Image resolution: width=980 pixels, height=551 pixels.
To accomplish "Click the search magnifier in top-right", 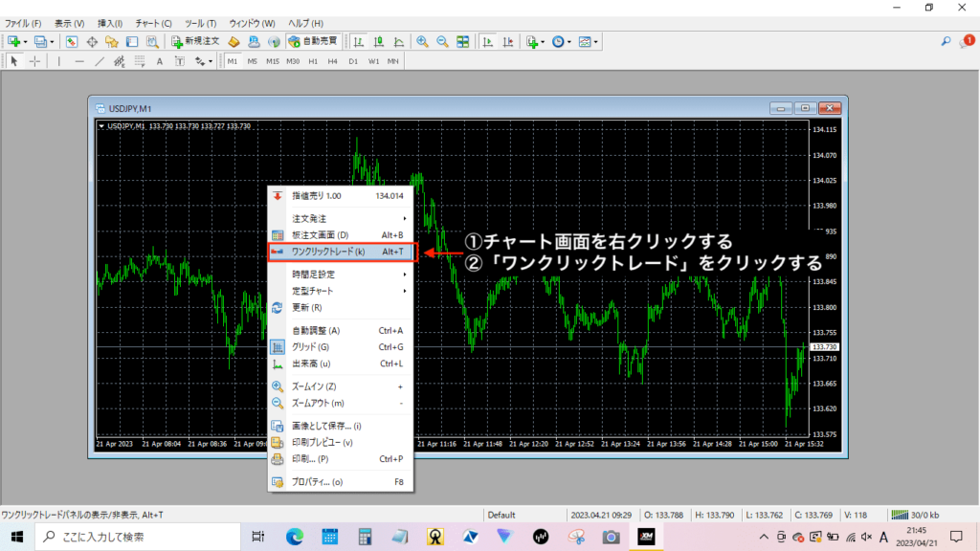I will (946, 41).
